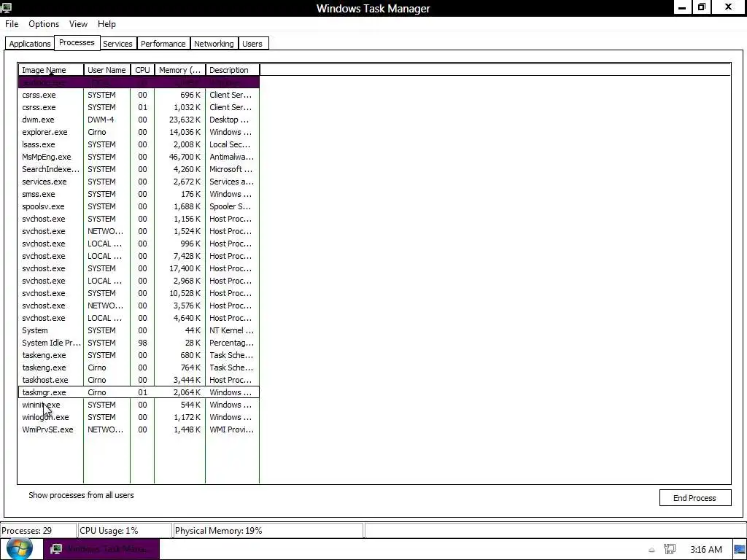Switch to the Applications tab

(x=29, y=43)
